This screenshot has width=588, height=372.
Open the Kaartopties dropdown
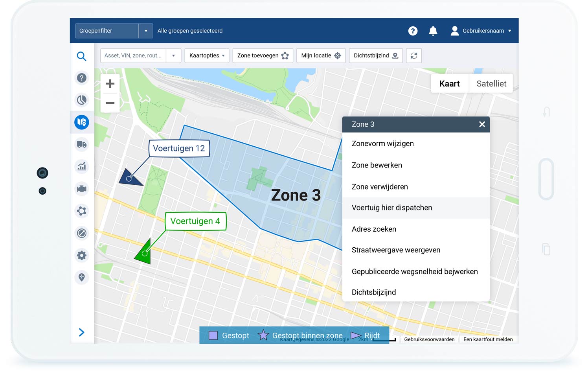(x=207, y=55)
